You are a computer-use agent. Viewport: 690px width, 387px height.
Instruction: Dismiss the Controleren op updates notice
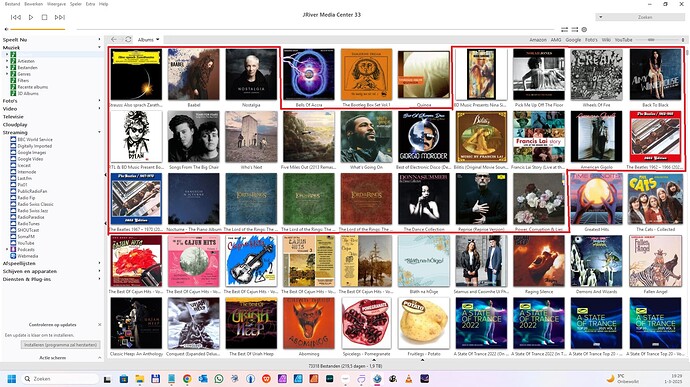99,324
